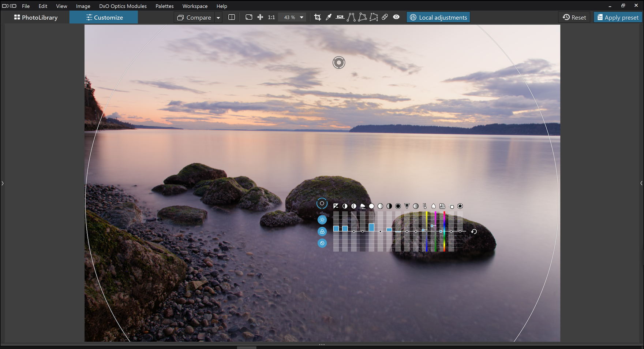Screen dimensions: 644x349
Task: Open the 43 % zoom level dropdown
Action: click(302, 17)
